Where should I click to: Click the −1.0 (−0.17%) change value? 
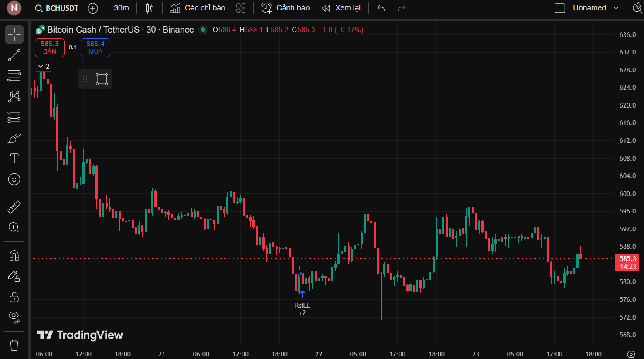click(341, 30)
